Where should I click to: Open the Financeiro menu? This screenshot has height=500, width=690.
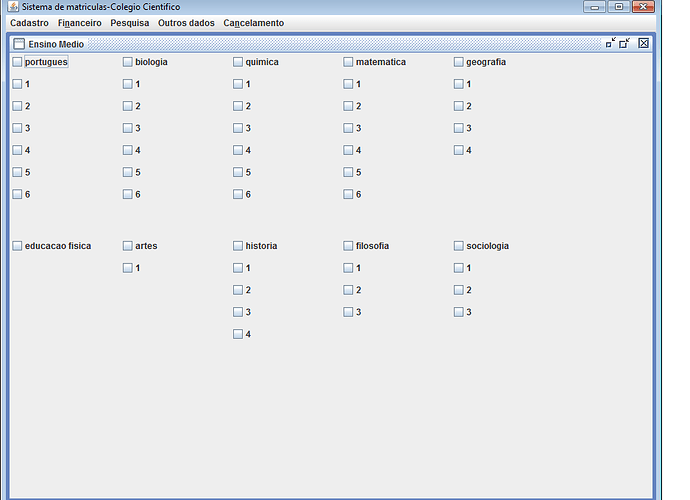(80, 23)
